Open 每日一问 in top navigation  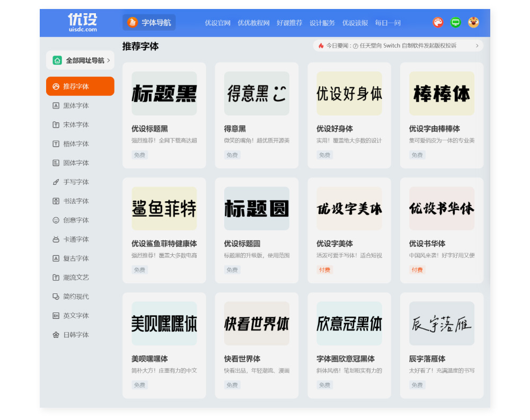pyautogui.click(x=388, y=23)
